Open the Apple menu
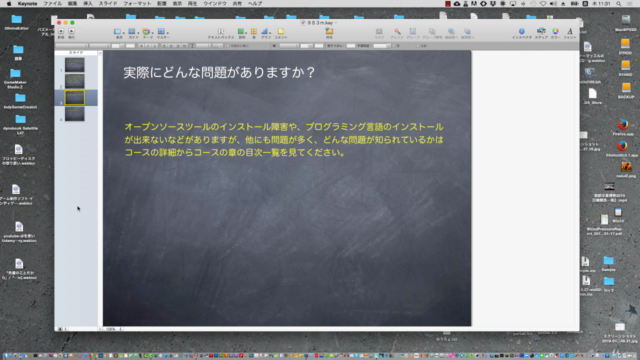640x360 pixels. pos(9,4)
